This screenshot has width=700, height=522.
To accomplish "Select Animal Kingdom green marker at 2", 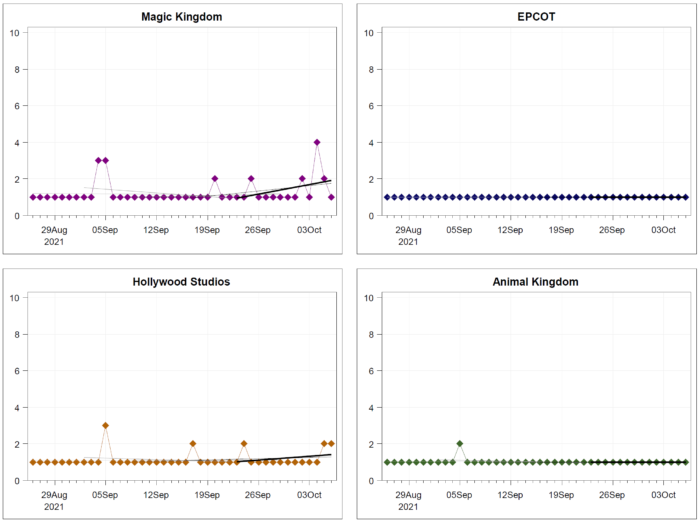I will point(460,444).
